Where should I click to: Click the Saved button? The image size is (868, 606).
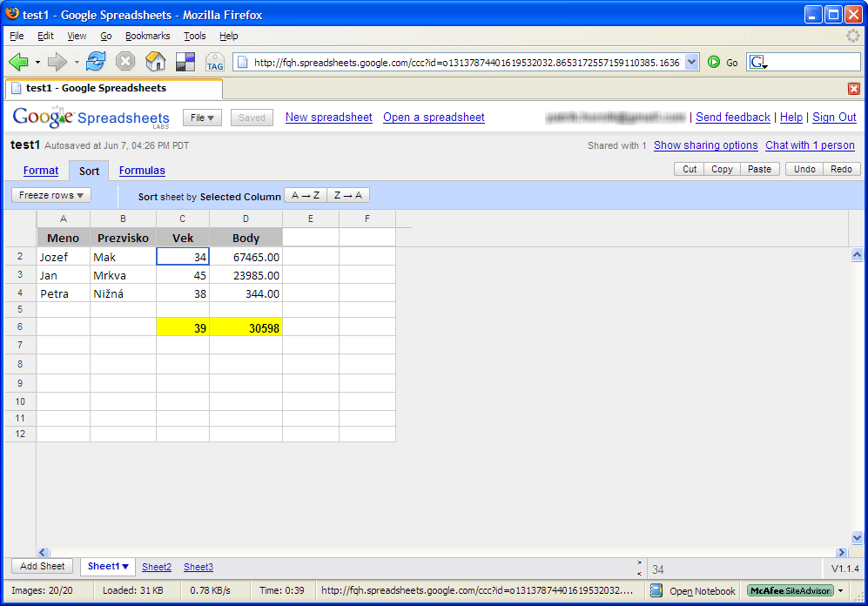click(252, 118)
